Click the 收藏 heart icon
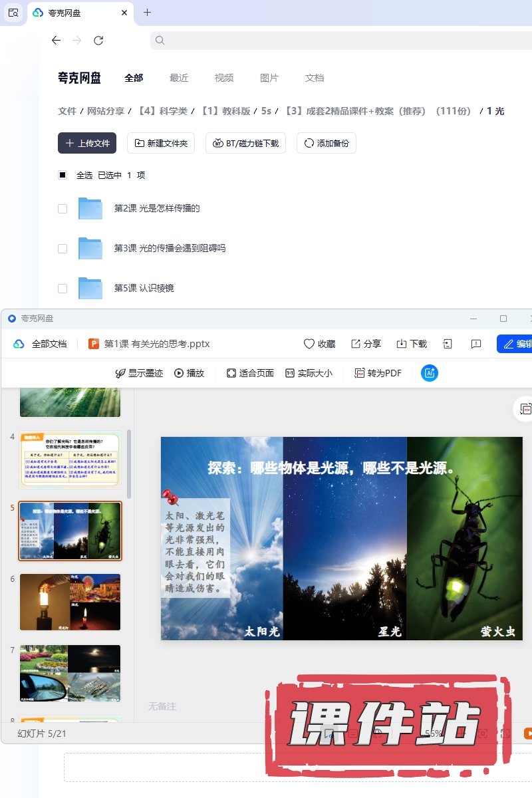This screenshot has width=532, height=798. coord(309,344)
